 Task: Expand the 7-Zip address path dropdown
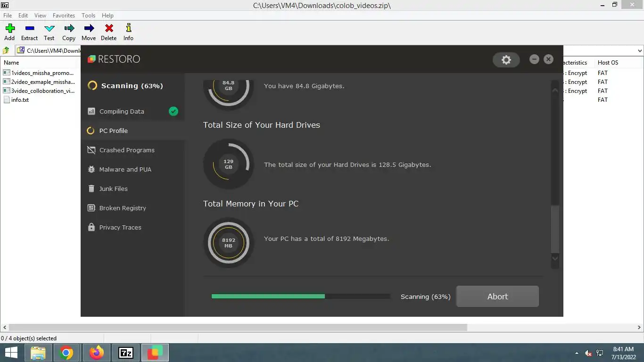pyautogui.click(x=640, y=50)
